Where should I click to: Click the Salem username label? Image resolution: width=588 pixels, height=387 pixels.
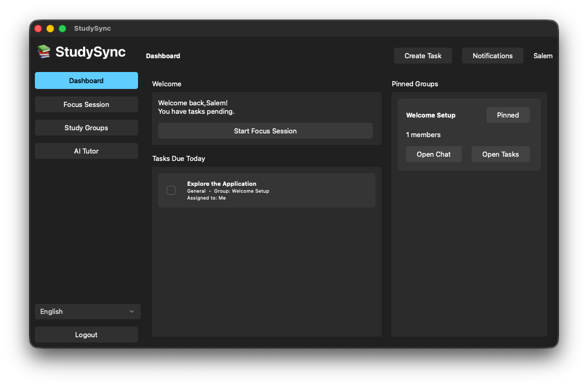click(543, 56)
